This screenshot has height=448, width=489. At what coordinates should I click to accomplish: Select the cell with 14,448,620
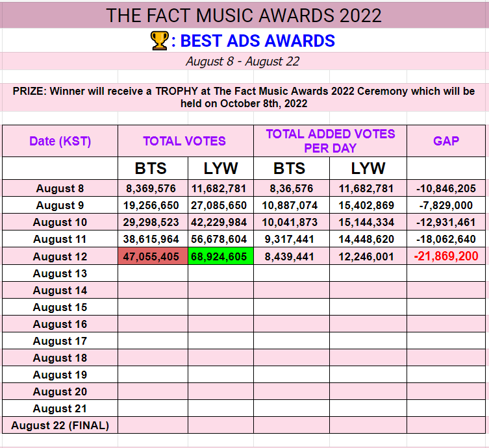(x=368, y=239)
